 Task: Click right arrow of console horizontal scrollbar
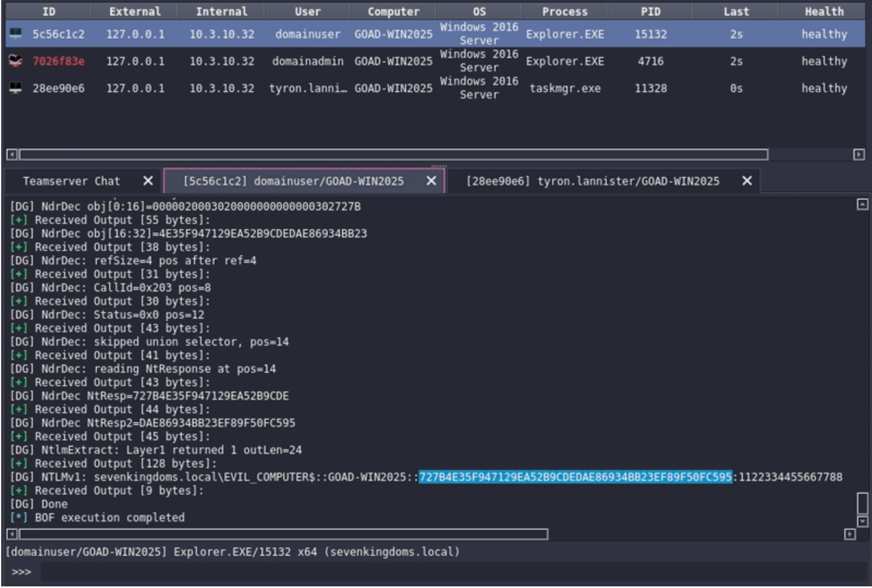point(850,534)
